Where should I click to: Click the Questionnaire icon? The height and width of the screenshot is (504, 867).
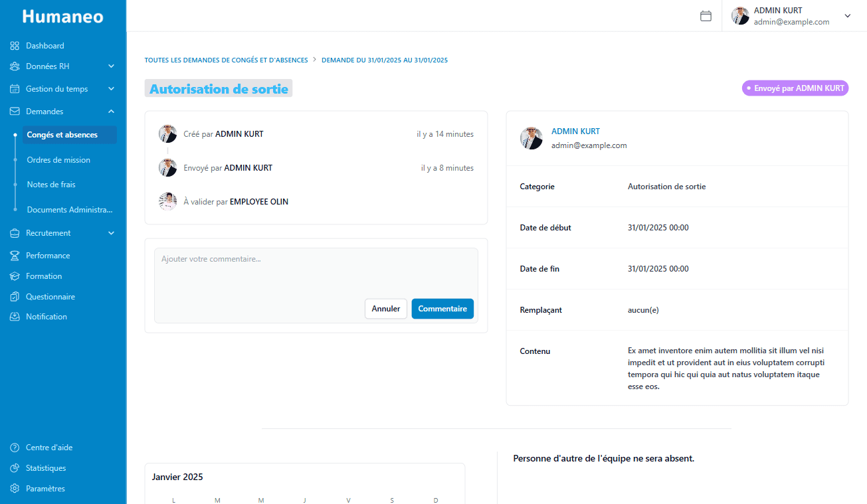point(13,296)
